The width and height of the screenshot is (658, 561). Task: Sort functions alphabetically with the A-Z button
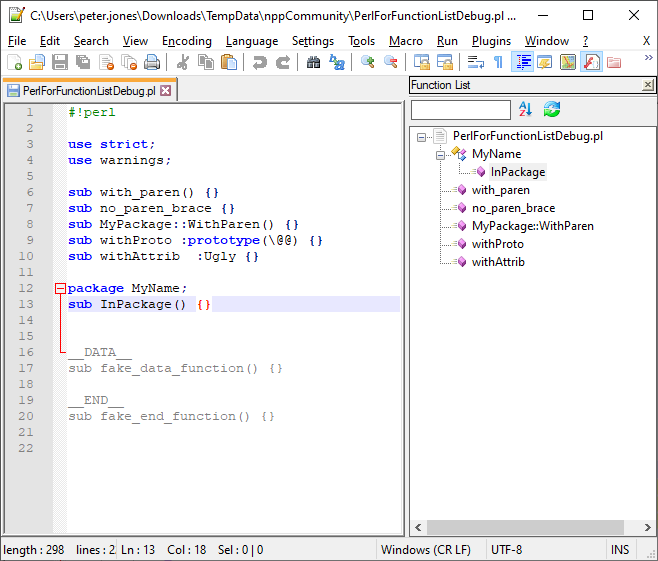[525, 109]
